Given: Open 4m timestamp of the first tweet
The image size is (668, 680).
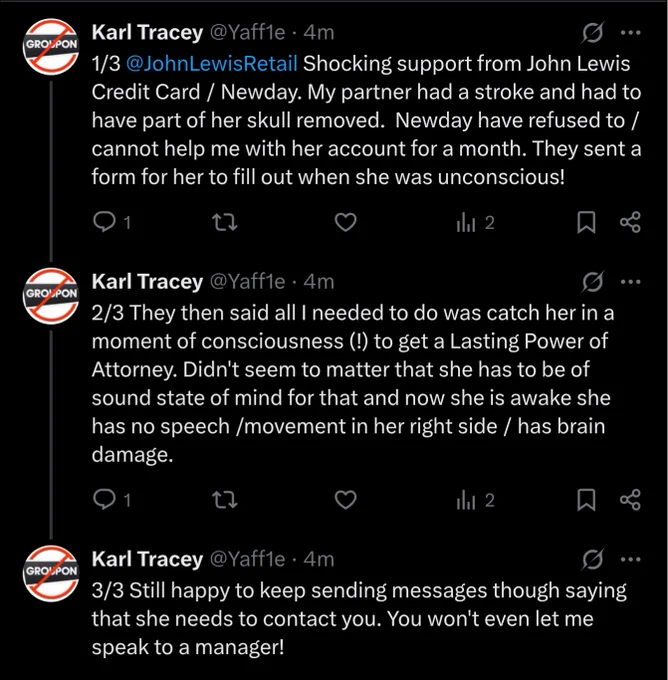Looking at the screenshot, I should (319, 33).
